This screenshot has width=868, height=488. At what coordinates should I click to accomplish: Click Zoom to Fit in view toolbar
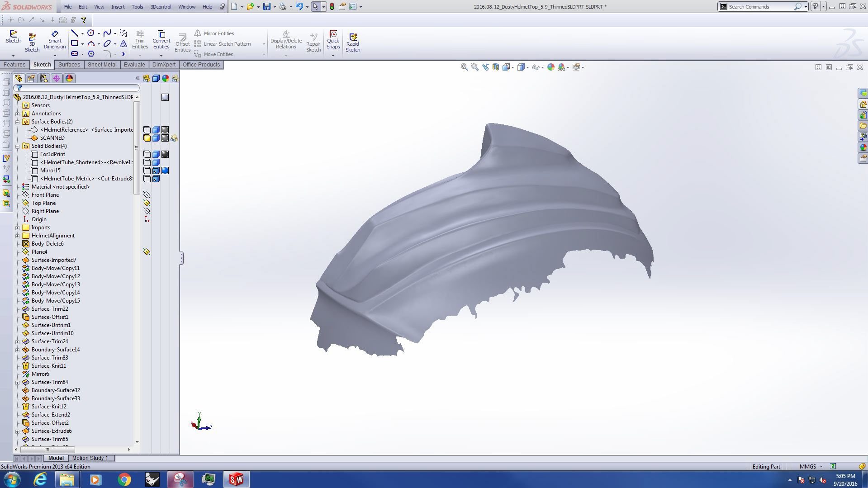[x=464, y=67]
